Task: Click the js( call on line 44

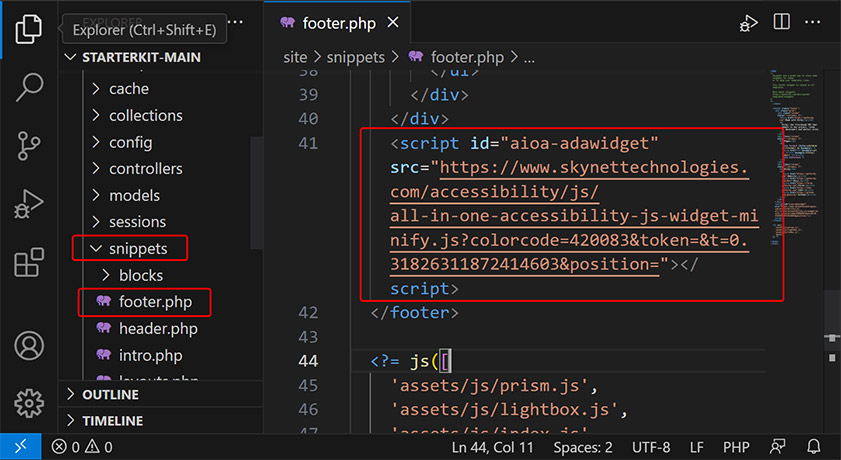Action: point(425,361)
